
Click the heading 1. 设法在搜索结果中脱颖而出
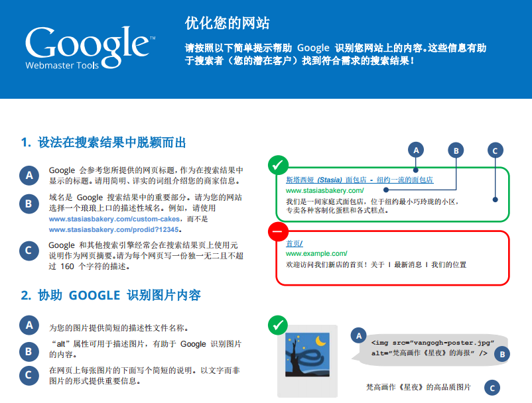coord(103,143)
